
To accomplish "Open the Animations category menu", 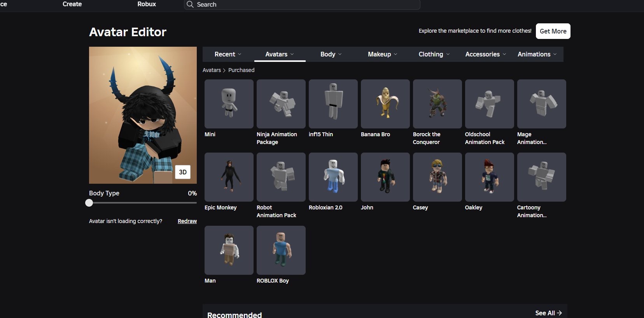I will (537, 54).
